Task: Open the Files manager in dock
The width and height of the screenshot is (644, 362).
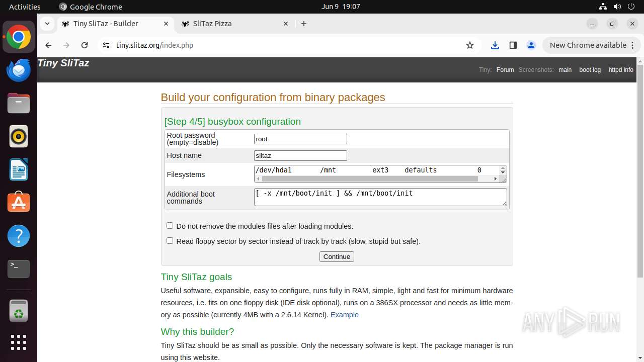Action: 19,104
